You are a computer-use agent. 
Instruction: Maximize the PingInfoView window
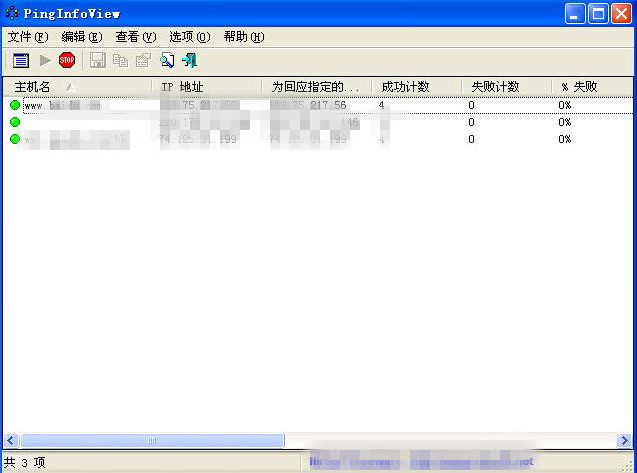pos(598,14)
